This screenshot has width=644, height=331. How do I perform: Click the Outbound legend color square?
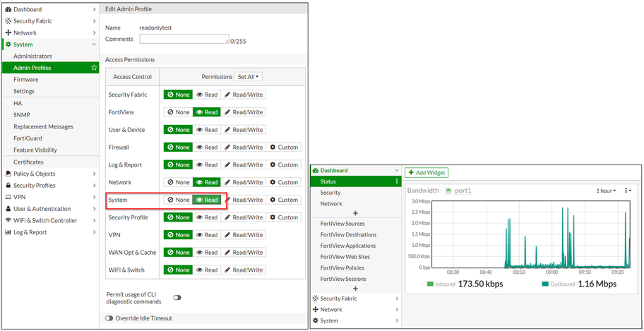(545, 284)
